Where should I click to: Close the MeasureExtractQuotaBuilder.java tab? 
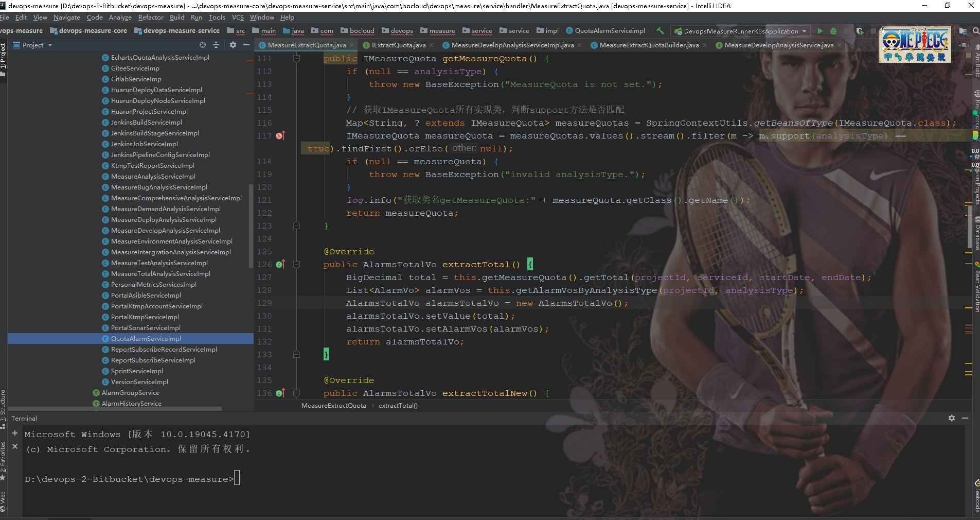tap(704, 45)
